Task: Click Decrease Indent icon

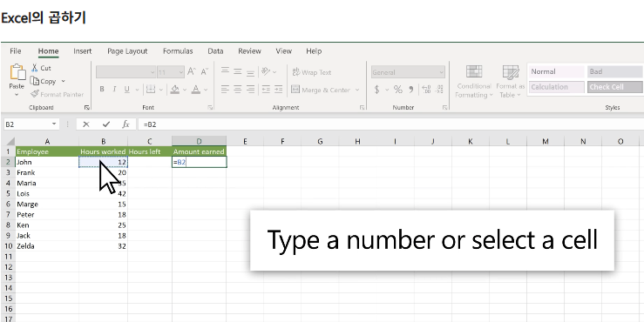Action: pyautogui.click(x=266, y=89)
